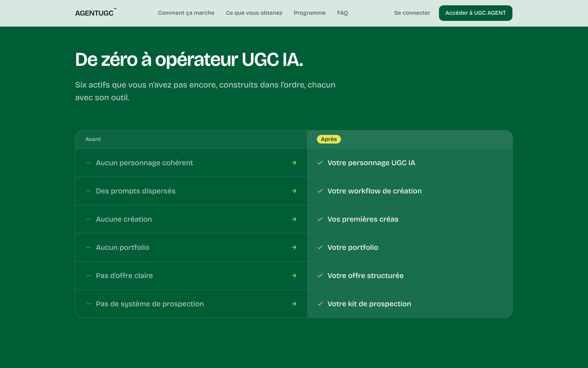The width and height of the screenshot is (588, 368).
Task: Go to Ce que vous obtenez
Action: coord(254,13)
